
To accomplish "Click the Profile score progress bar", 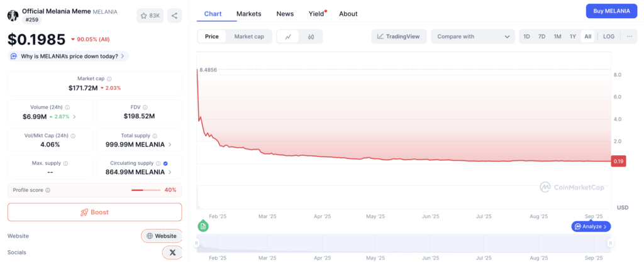I will point(146,190).
